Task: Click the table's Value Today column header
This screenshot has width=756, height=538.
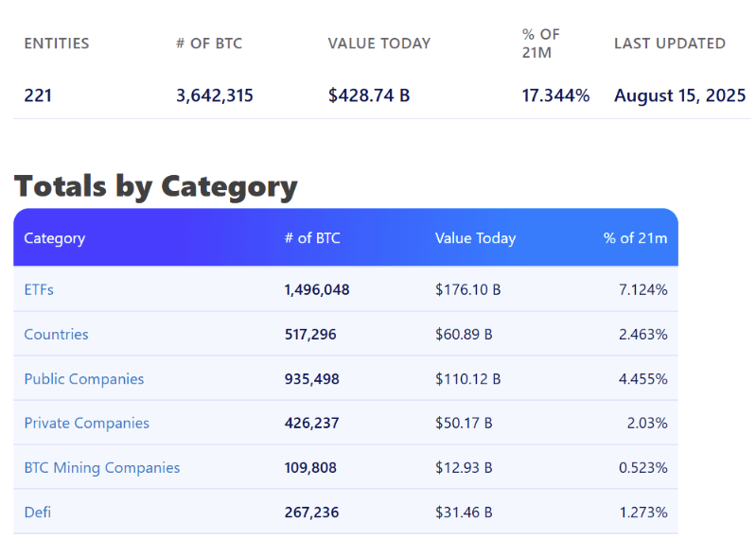Action: pyautogui.click(x=475, y=238)
